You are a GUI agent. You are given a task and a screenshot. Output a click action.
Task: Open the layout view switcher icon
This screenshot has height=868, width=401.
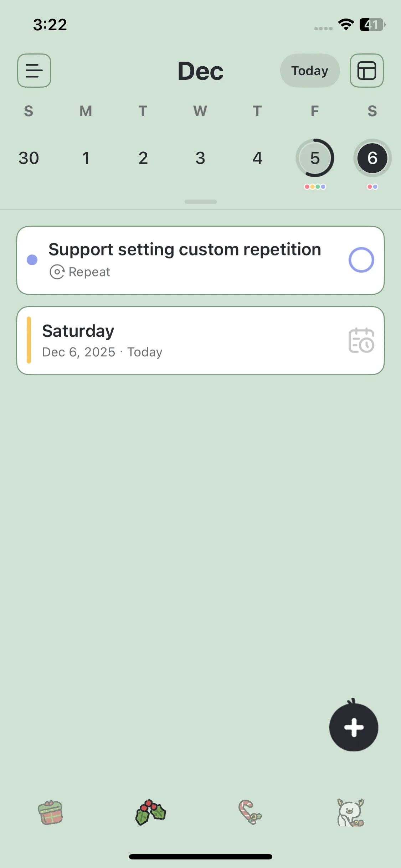pos(366,71)
